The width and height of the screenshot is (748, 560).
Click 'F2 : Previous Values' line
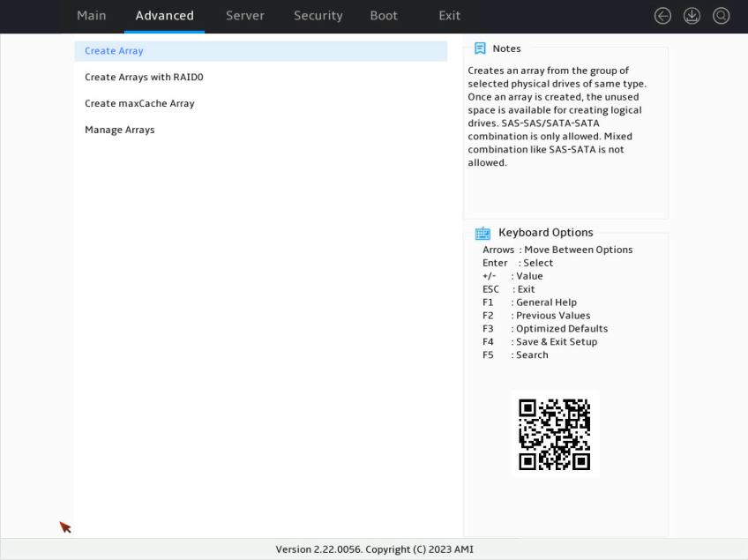[x=536, y=316]
